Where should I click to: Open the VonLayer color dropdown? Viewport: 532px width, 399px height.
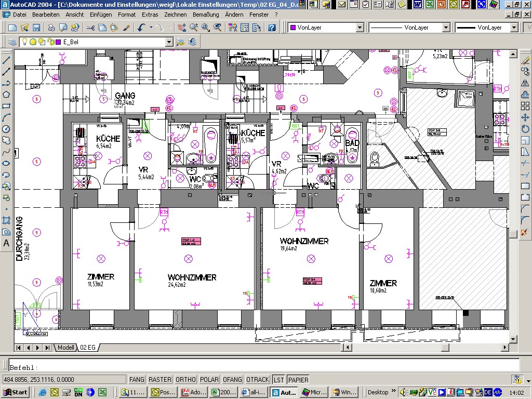tap(360, 27)
